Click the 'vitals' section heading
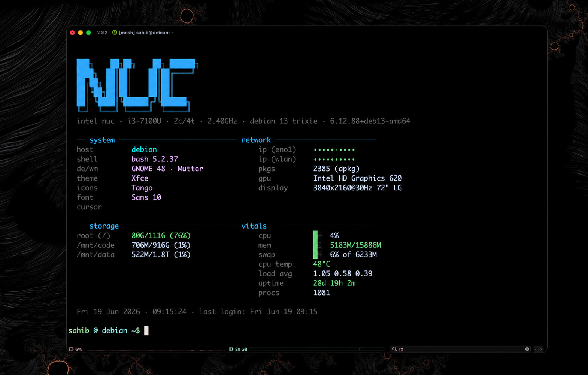 click(254, 226)
